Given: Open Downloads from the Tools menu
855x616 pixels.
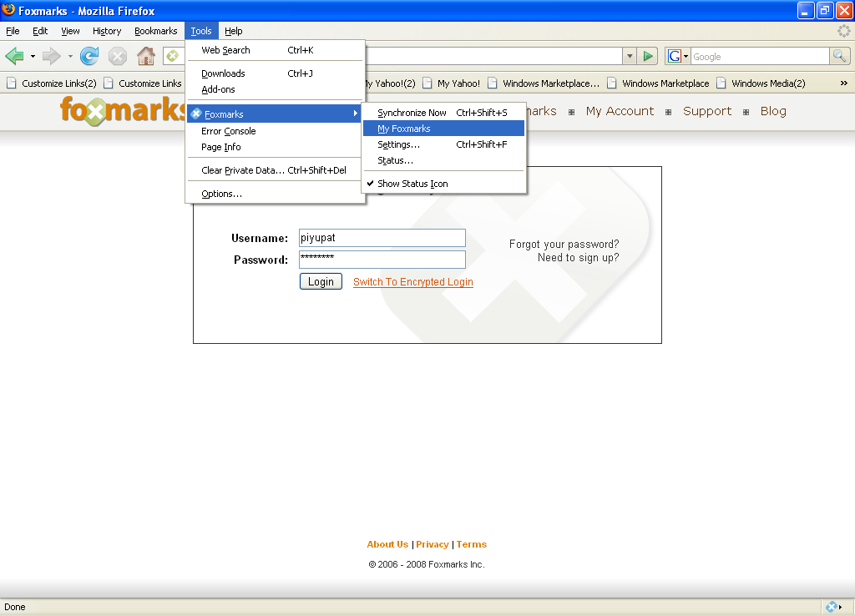Looking at the screenshot, I should pos(274,73).
